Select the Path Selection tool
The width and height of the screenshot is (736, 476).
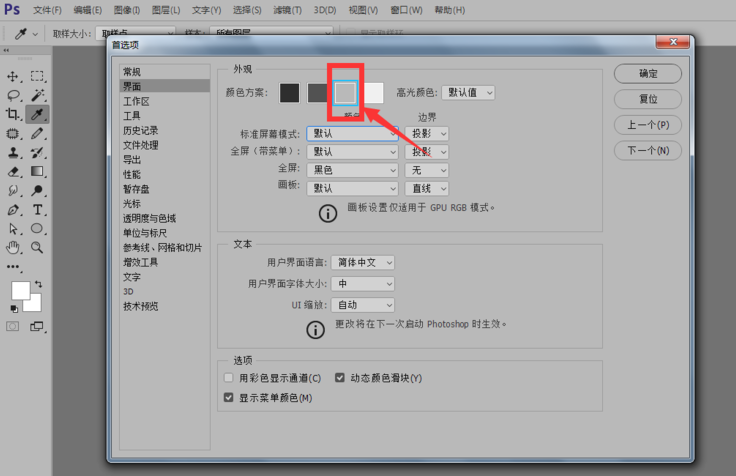coord(13,229)
